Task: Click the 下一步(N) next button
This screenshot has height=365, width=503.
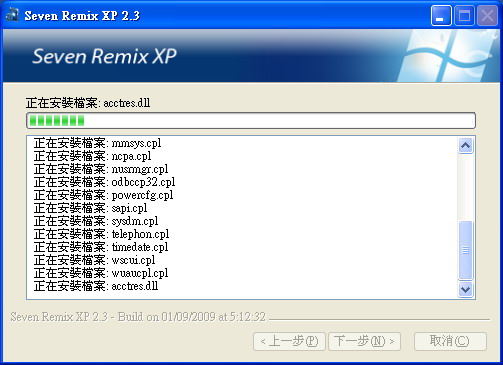Action: (x=364, y=341)
